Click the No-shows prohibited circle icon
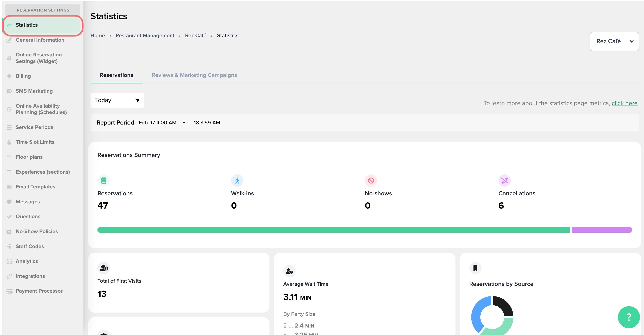Viewport: 644px width, 335px height. (371, 180)
